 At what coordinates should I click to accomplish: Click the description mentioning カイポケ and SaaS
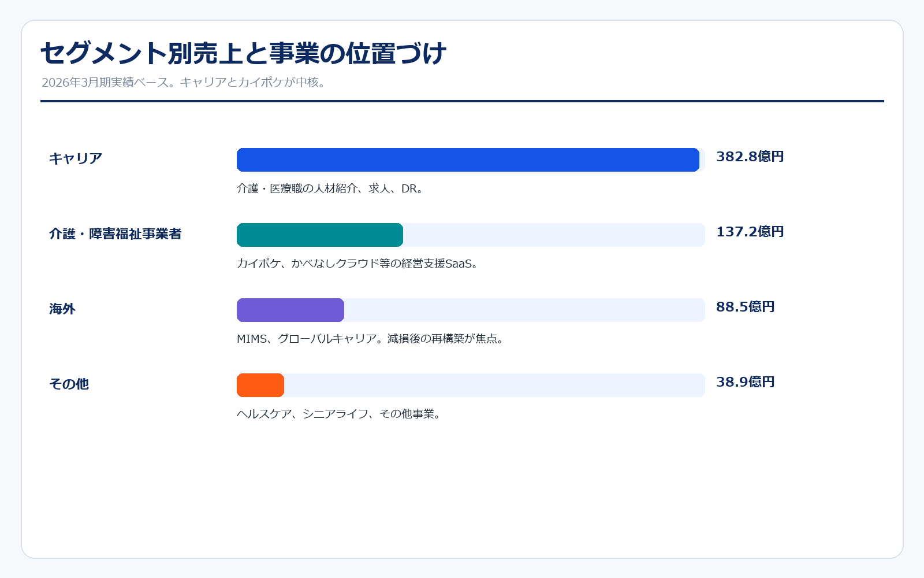point(359,264)
